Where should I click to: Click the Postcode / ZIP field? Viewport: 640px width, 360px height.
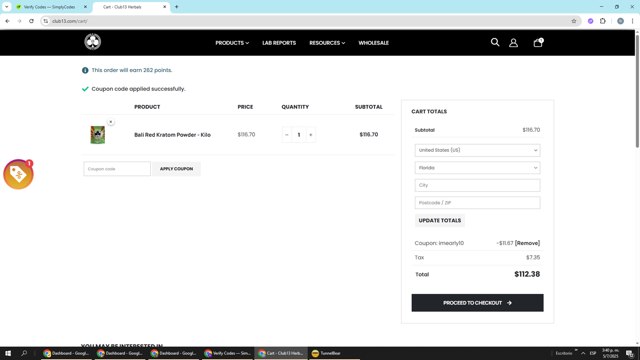pos(477,203)
